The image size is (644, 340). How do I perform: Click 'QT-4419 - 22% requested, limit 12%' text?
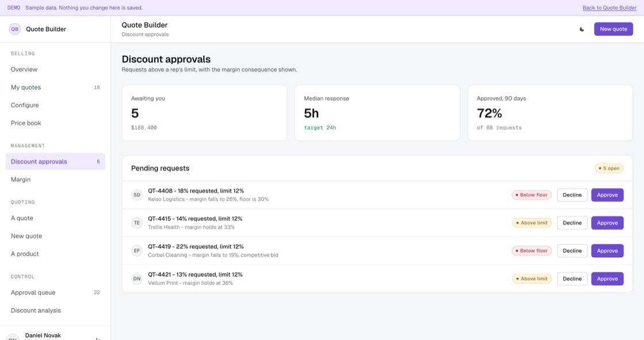point(196,247)
